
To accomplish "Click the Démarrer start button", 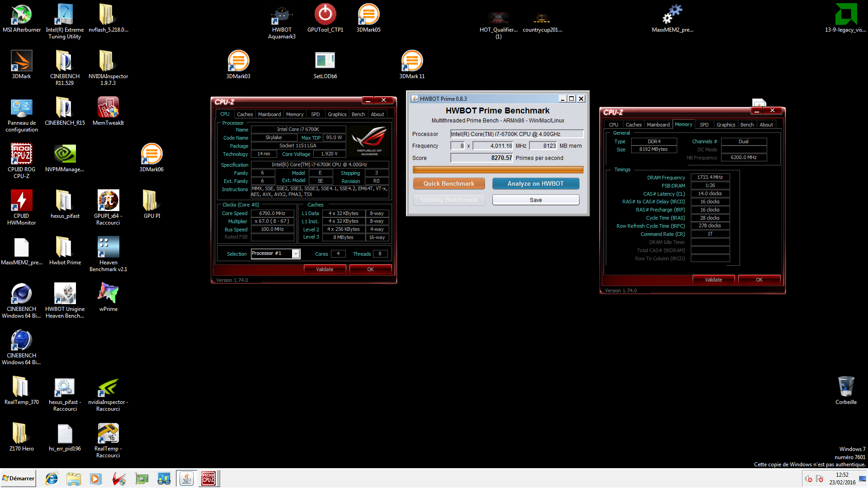I will 18,479.
